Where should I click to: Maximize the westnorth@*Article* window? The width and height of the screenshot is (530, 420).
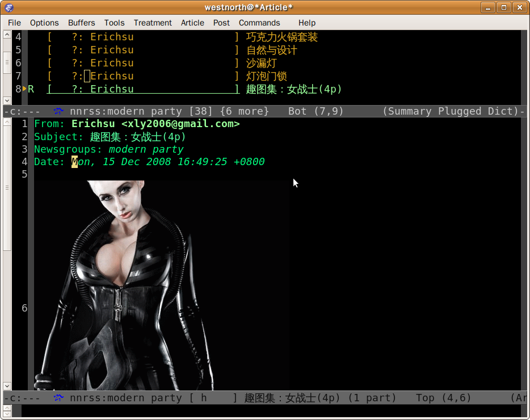[x=504, y=7]
